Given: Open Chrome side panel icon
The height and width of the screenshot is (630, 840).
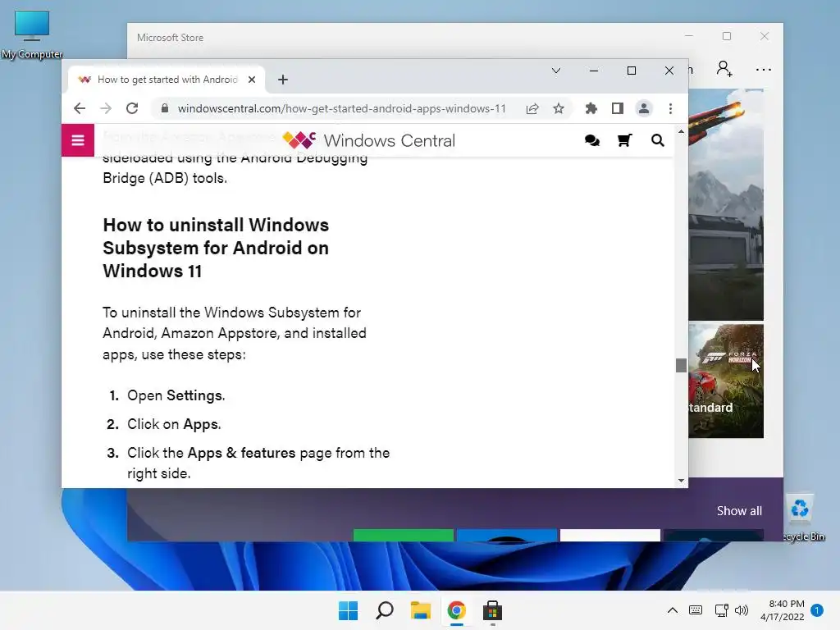Looking at the screenshot, I should [617, 109].
